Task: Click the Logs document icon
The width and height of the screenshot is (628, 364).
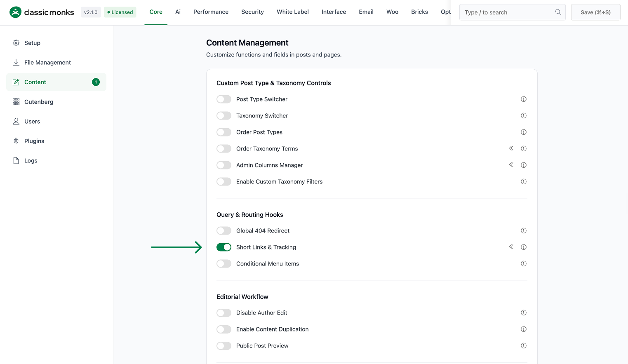Action: 16,161
